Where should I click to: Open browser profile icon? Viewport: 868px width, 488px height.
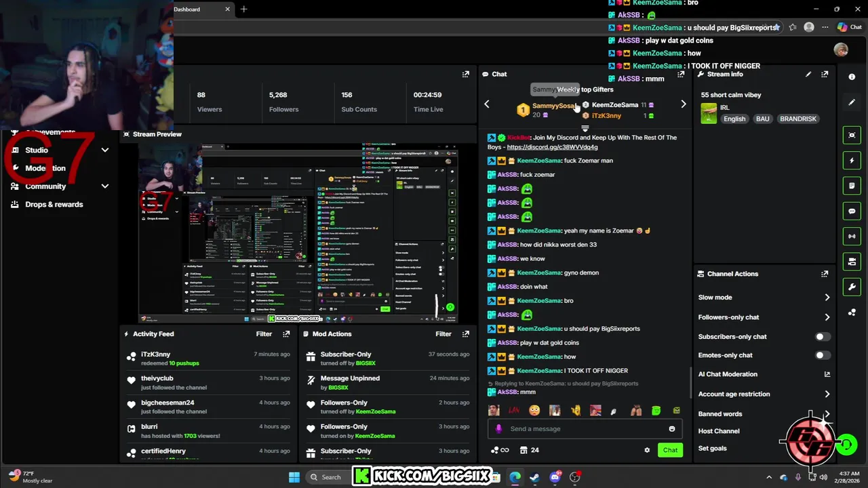pyautogui.click(x=808, y=28)
